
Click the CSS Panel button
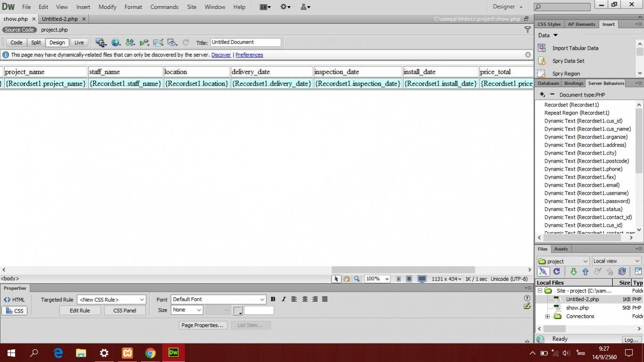tap(125, 311)
